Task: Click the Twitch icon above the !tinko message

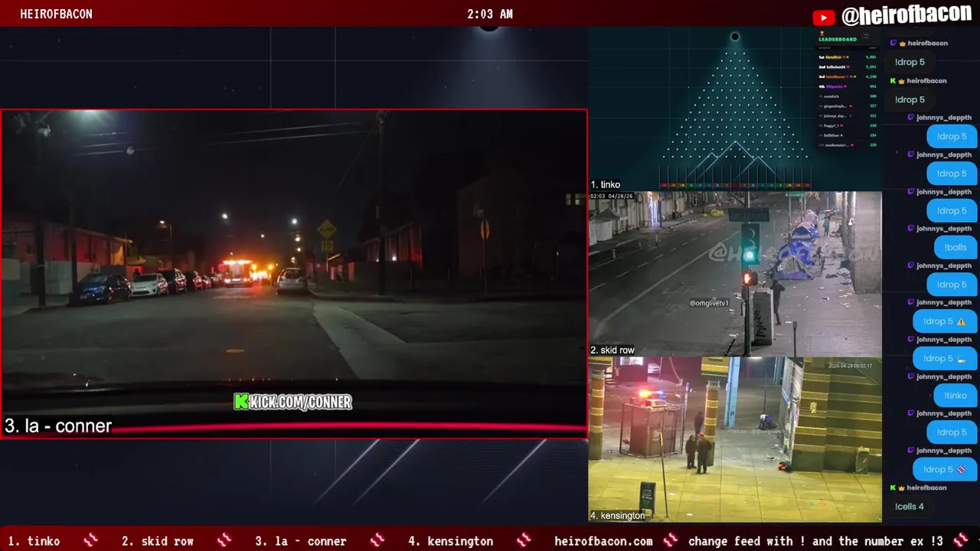Action: tap(911, 377)
